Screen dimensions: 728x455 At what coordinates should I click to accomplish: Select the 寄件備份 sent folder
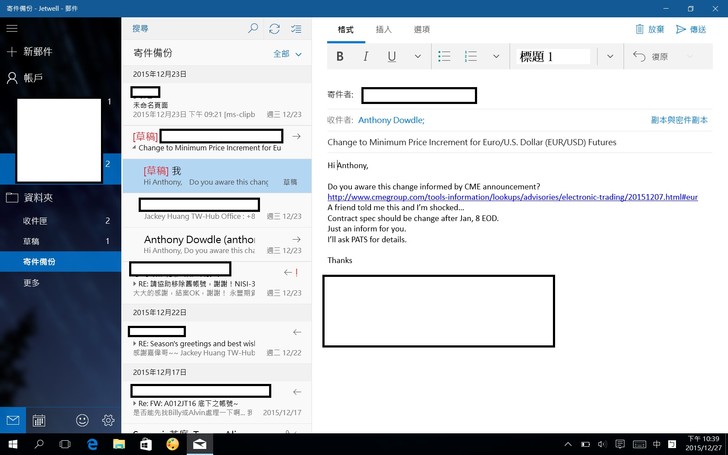click(x=60, y=262)
